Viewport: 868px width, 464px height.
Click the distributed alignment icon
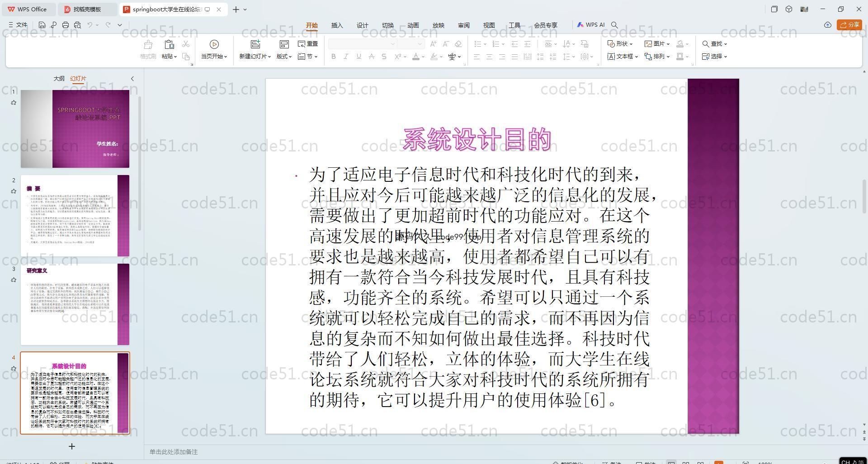pos(527,57)
